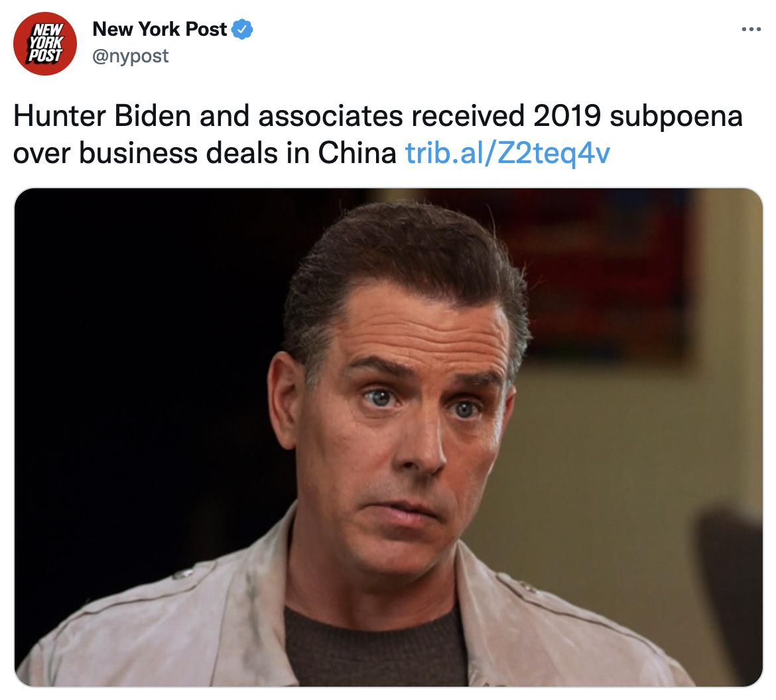The width and height of the screenshot is (776, 700).
Task: Open the three-dot more options menu
Action: pos(751,30)
